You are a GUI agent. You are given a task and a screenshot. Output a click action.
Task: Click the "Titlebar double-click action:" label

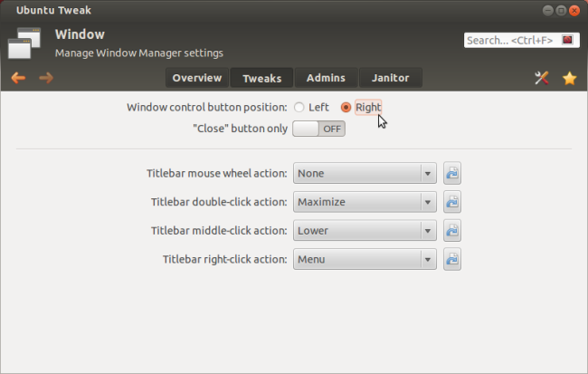pyautogui.click(x=219, y=202)
